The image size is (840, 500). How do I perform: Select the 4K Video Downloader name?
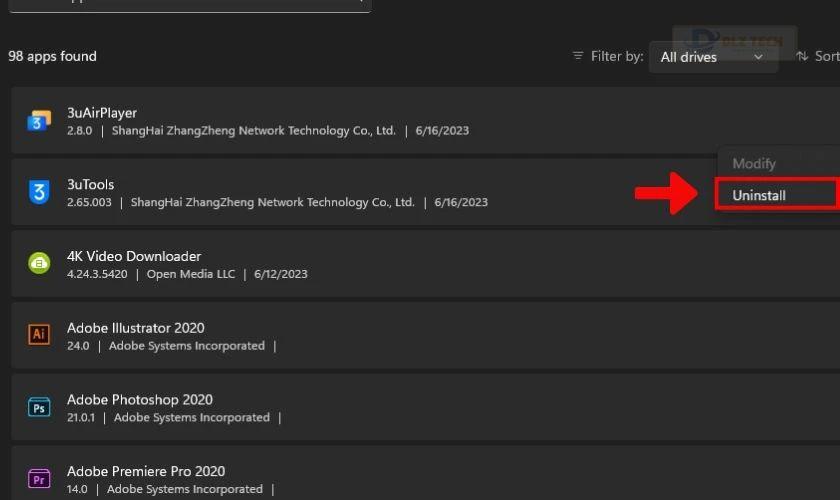pyautogui.click(x=134, y=256)
